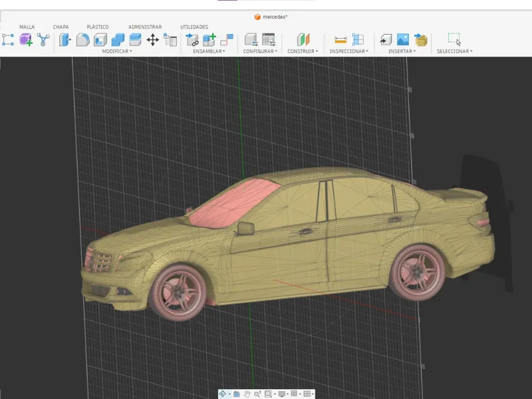
Task: Click the Insert image canvas icon
Action: [x=403, y=40]
